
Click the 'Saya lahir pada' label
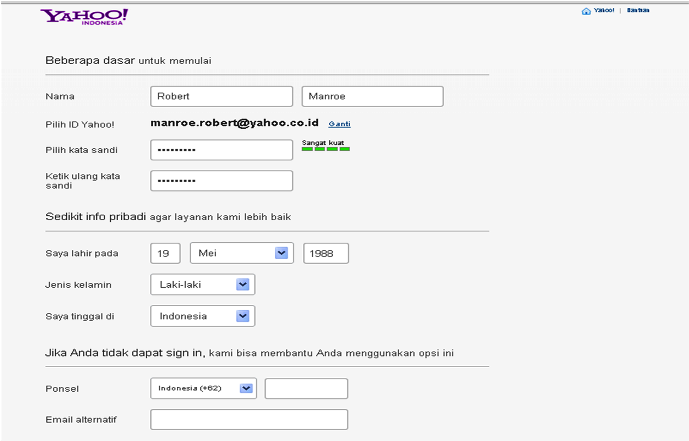pos(82,253)
